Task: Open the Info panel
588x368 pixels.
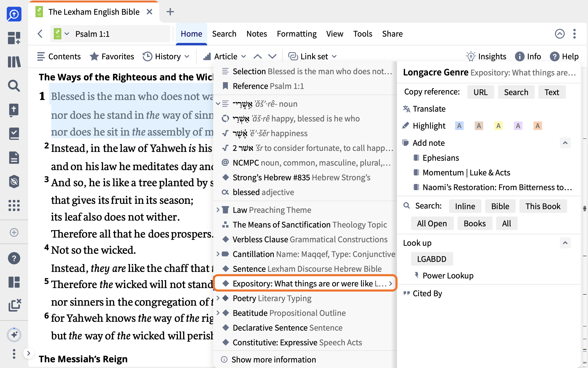Action: click(528, 56)
